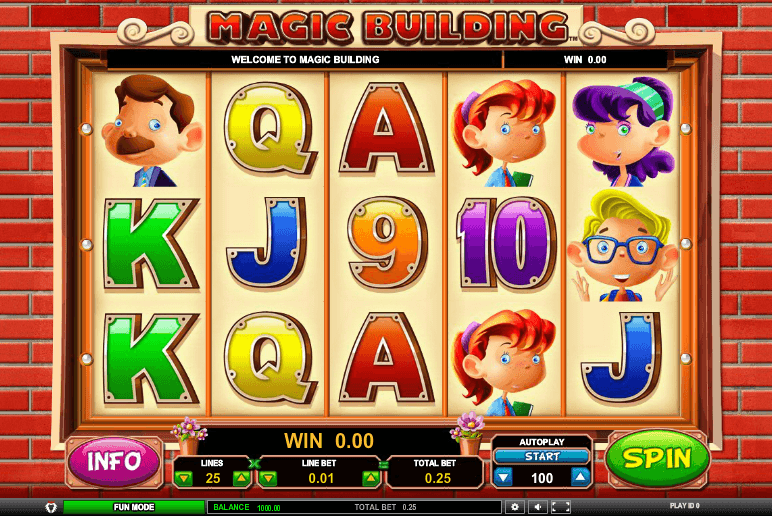Open the settings gear in bottom bar
Screen dimensions: 772x516
coord(515,507)
